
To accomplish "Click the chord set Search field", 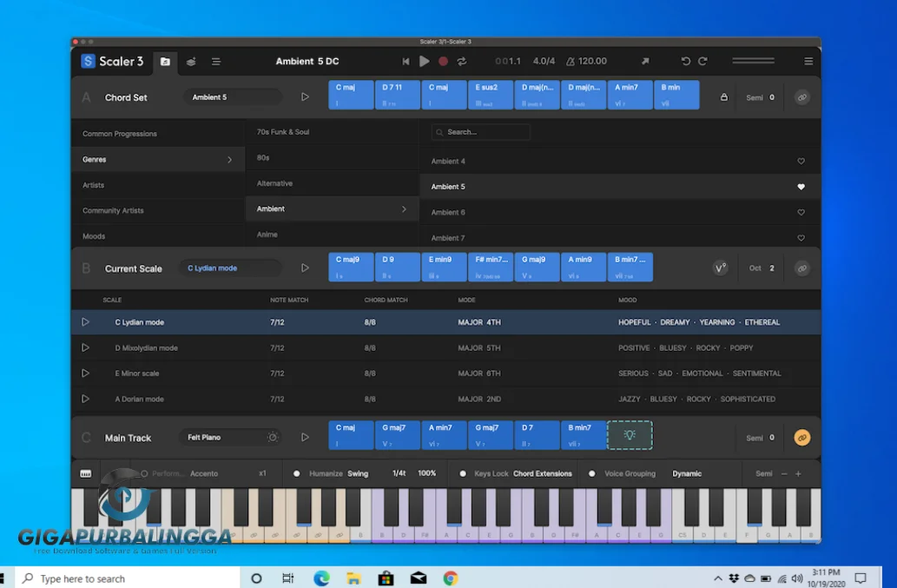I will (480, 132).
